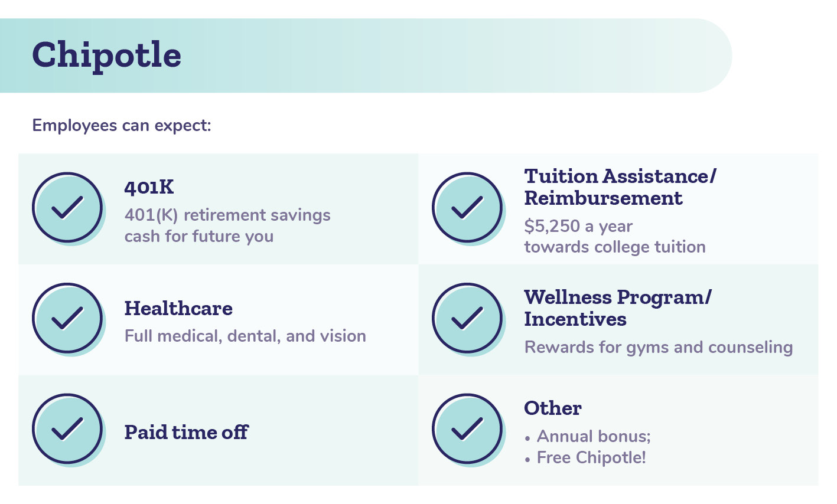837x504 pixels.
Task: Click the Other benefits title
Action: (x=553, y=408)
